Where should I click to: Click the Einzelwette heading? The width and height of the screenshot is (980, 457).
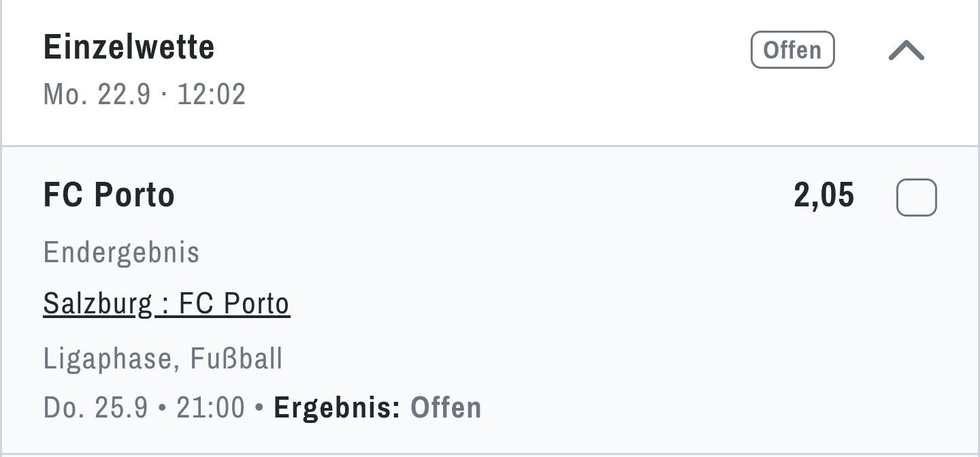click(129, 48)
